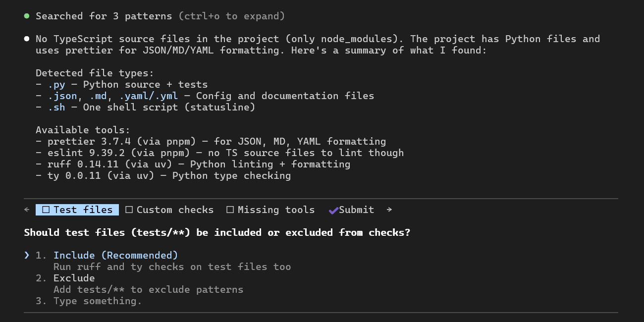Image resolution: width=644 pixels, height=322 pixels.
Task: Toggle the checkbox on Missing tools
Action: coord(230,210)
